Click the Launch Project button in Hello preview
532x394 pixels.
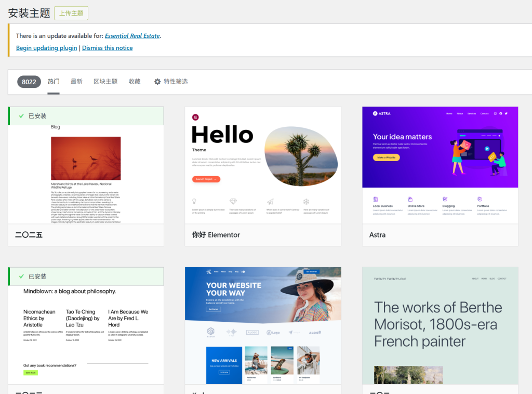(206, 179)
